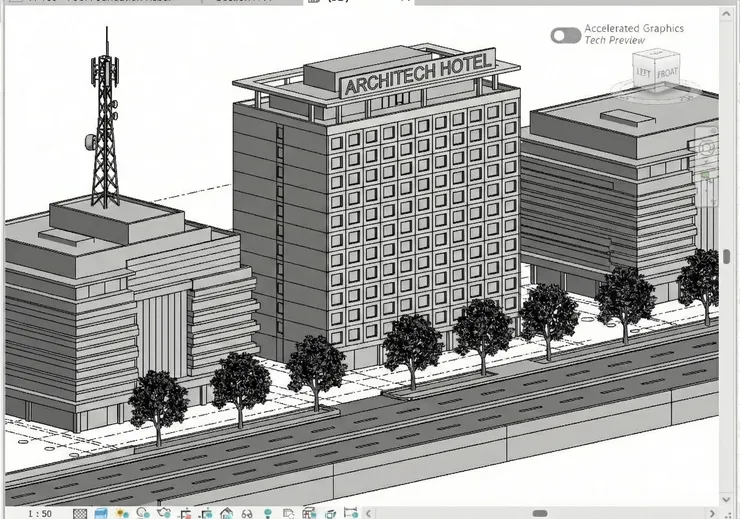Image resolution: width=740 pixels, height=519 pixels.
Task: Click the Highlight Displacement Sets icon
Action: click(330, 513)
